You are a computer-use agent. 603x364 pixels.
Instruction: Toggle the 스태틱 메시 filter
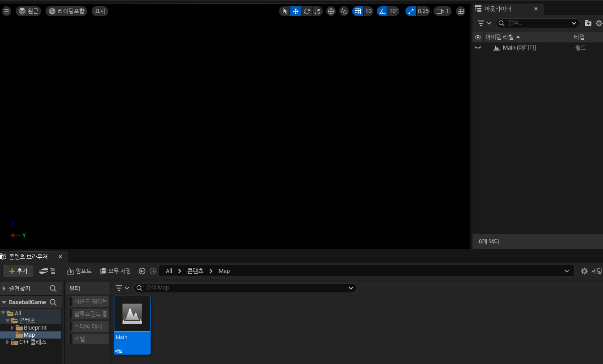pyautogui.click(x=89, y=326)
